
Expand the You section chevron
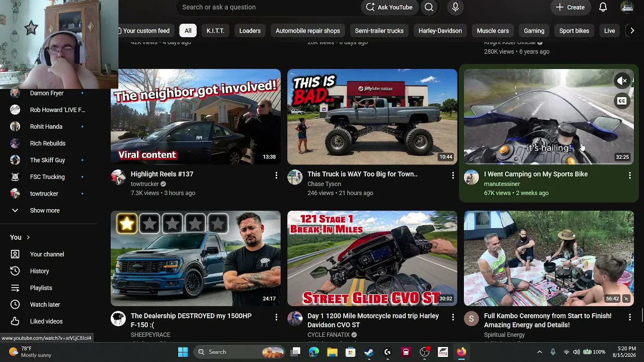[28, 237]
